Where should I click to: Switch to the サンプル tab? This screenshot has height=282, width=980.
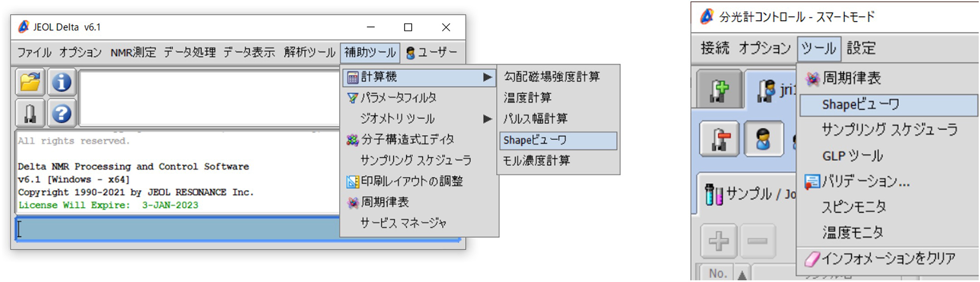747,194
